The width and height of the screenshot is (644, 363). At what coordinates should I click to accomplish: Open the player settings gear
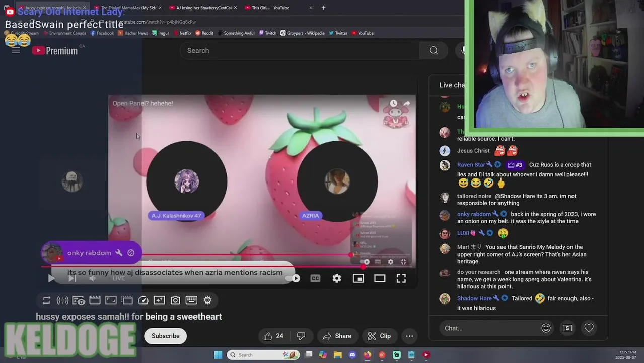(337, 278)
